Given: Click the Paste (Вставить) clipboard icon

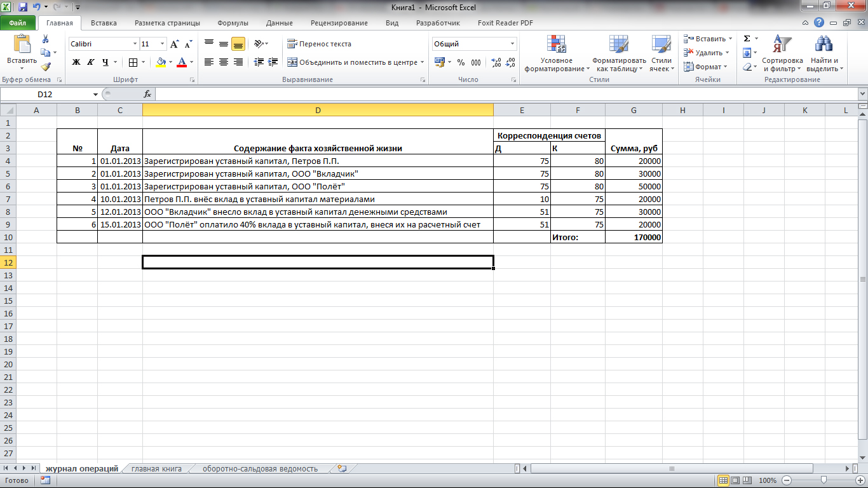Looking at the screenshot, I should coord(22,44).
